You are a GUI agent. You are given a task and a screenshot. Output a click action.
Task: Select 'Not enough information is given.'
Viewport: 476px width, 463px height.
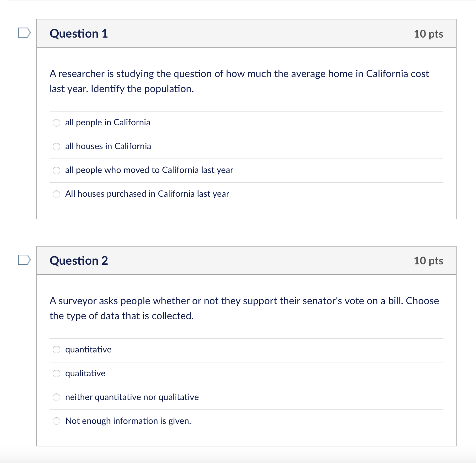56,421
